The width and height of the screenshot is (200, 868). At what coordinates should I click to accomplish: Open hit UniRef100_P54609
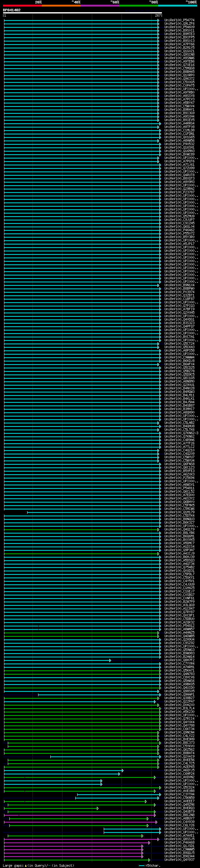179,27
